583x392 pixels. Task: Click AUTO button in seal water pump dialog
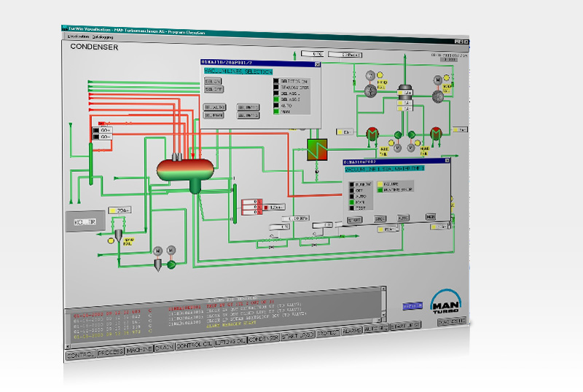point(403,218)
